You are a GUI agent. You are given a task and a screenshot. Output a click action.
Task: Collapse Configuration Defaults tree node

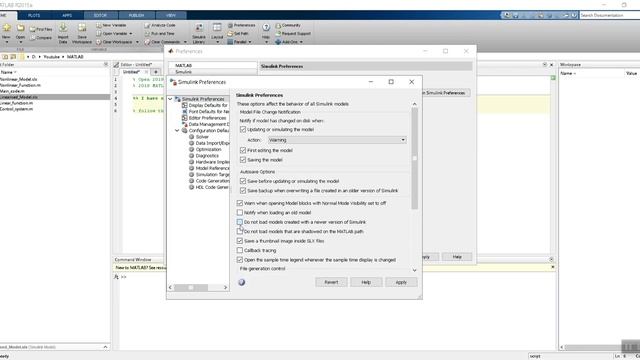tap(177, 131)
